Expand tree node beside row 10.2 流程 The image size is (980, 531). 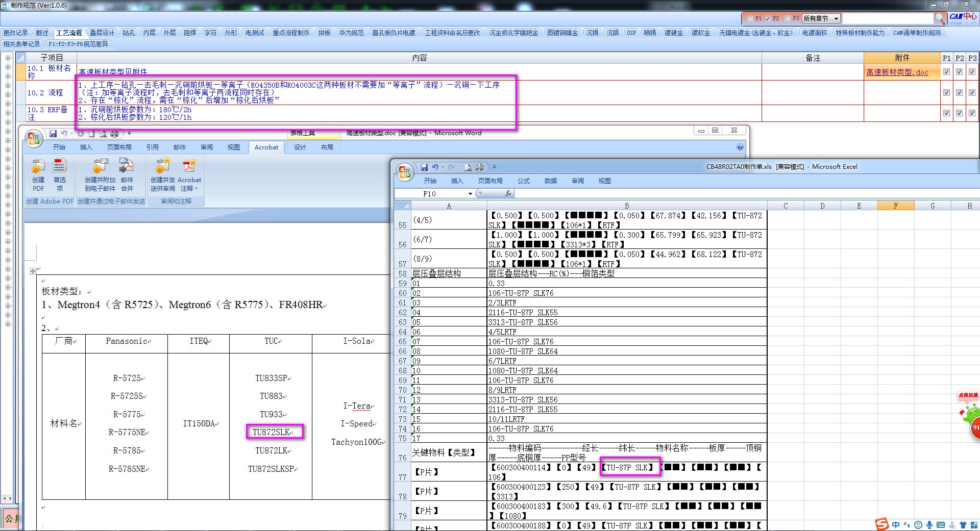[x=8, y=95]
